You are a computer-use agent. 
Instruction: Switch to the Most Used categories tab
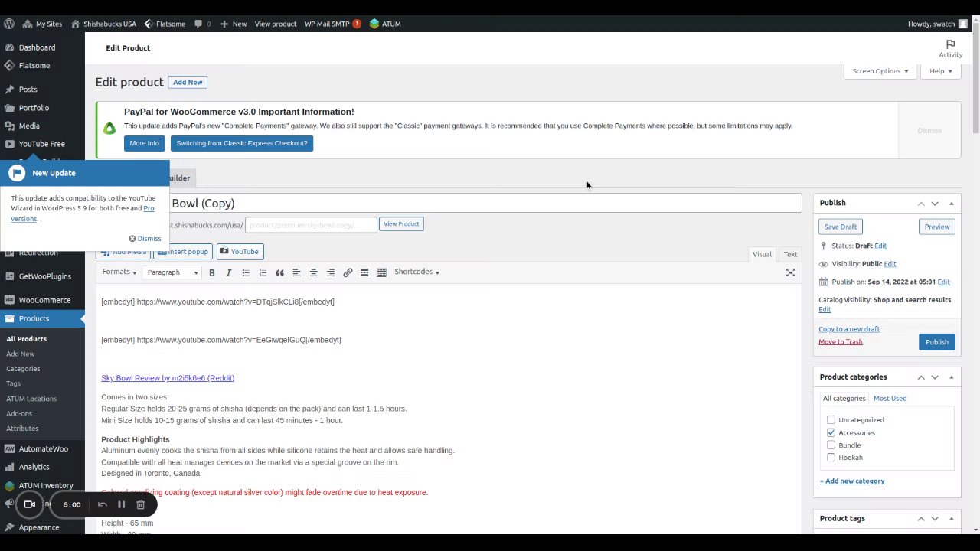tap(890, 399)
